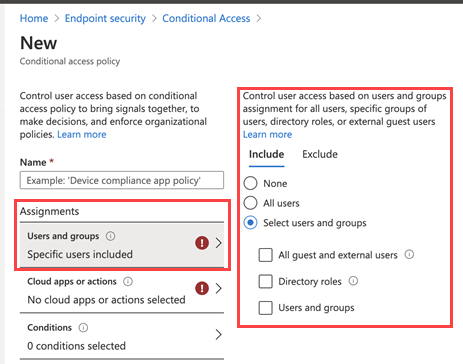Expand Cloud apps or actions chevron
This screenshot has height=364, width=463.
[219, 288]
